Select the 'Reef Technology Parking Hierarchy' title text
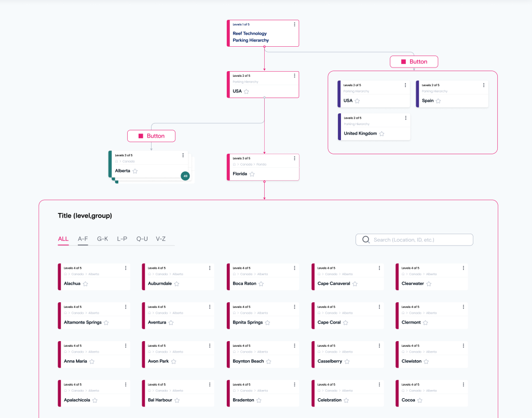Viewport: 532px width, 418px height. 251,37
